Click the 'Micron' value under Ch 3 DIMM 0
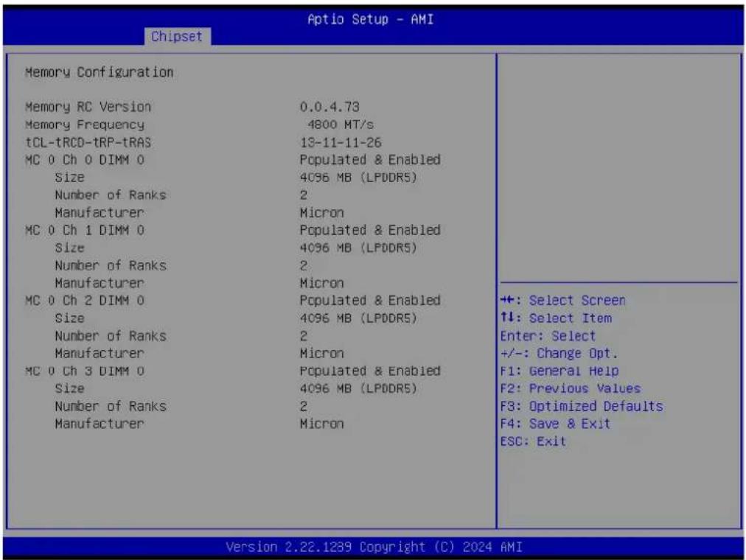Viewport: 746px width, 560px height. pos(321,424)
